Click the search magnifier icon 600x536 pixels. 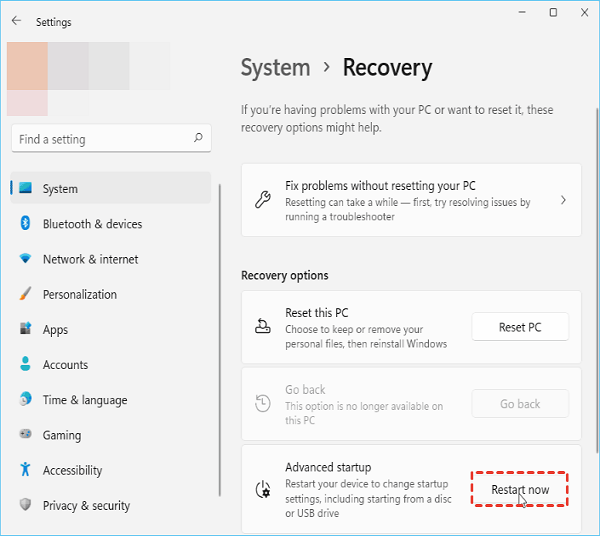click(x=198, y=138)
